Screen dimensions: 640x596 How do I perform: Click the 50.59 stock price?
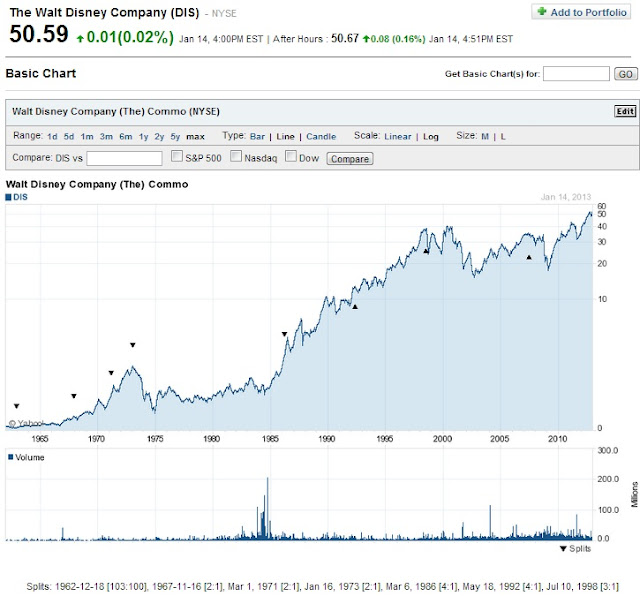coord(39,34)
